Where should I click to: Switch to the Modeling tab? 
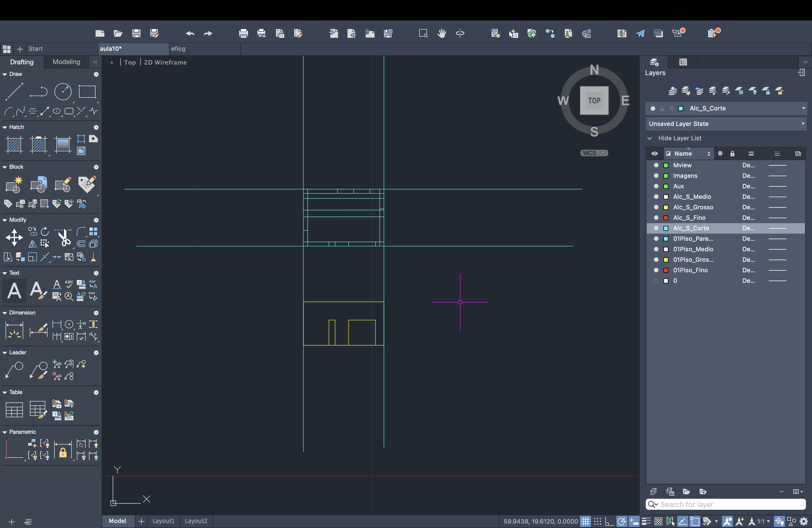click(66, 62)
